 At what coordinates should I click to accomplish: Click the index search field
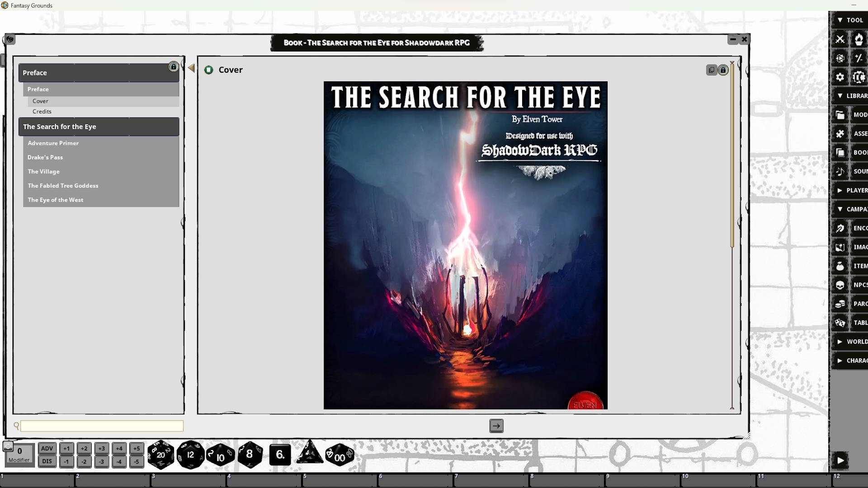[x=102, y=426]
